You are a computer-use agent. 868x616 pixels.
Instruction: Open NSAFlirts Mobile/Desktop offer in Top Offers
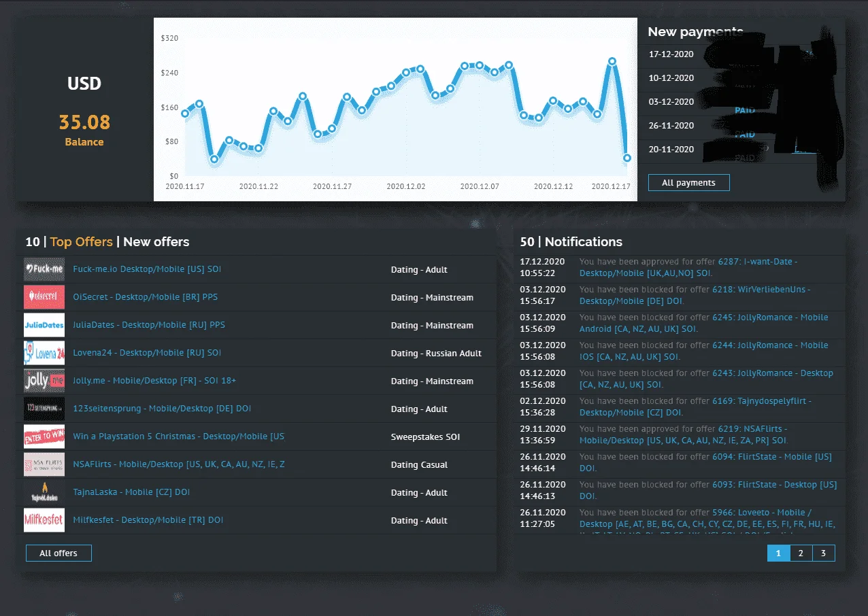click(179, 464)
